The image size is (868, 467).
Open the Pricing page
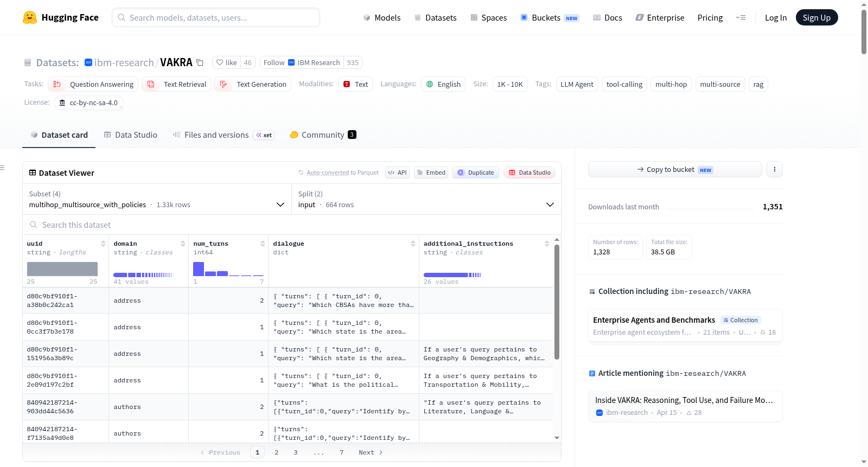710,18
